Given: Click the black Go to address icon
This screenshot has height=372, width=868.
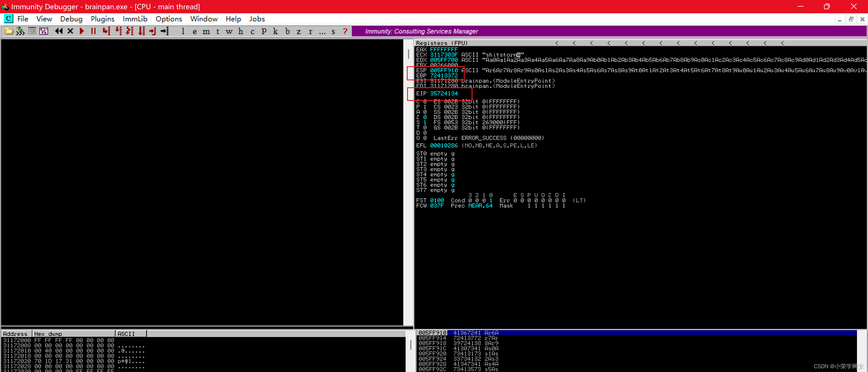Looking at the screenshot, I should point(164,31).
